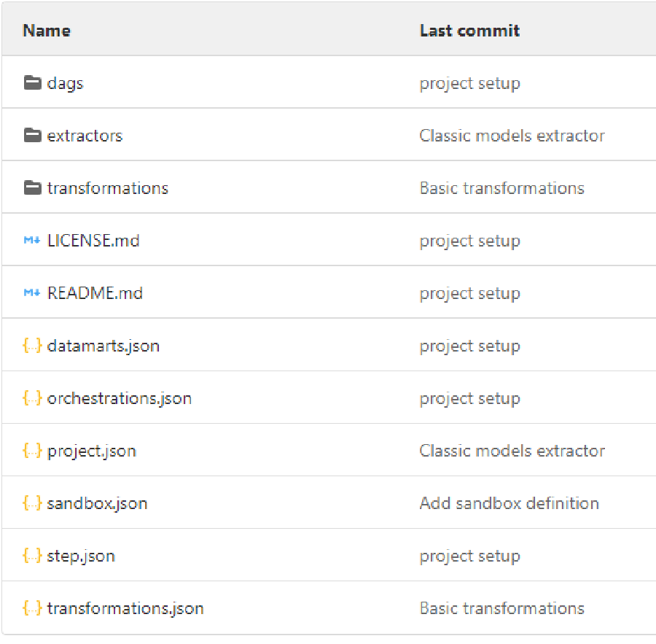The image size is (656, 644).
Task: Open the "Add sandbox definition" commit
Action: (509, 503)
